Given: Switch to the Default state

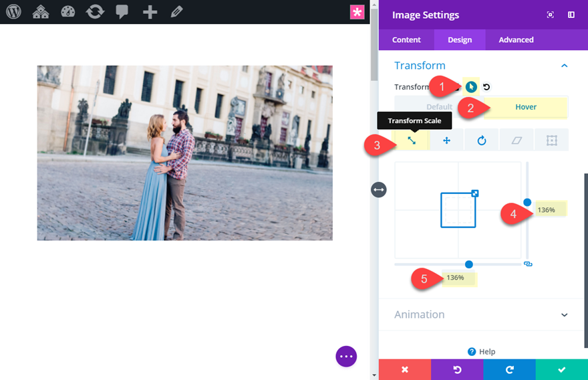Looking at the screenshot, I should tap(439, 107).
